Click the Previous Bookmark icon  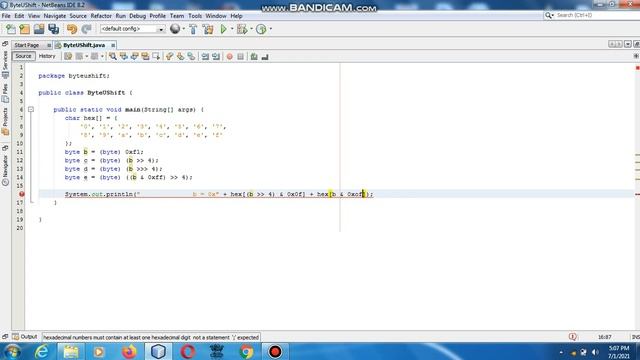[169, 57]
